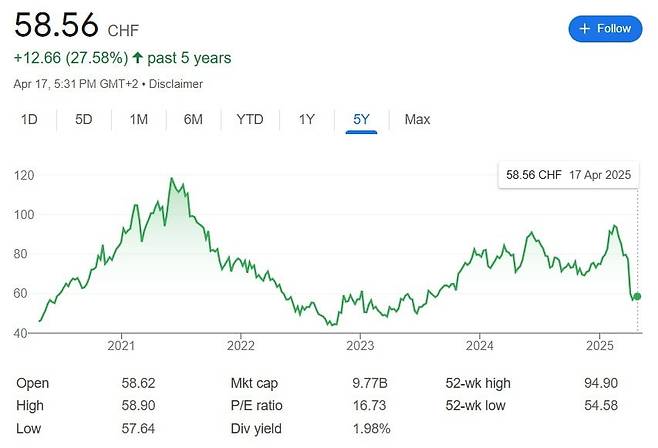Open the Disclaimer link
The width and height of the screenshot is (658, 448).
176,84
